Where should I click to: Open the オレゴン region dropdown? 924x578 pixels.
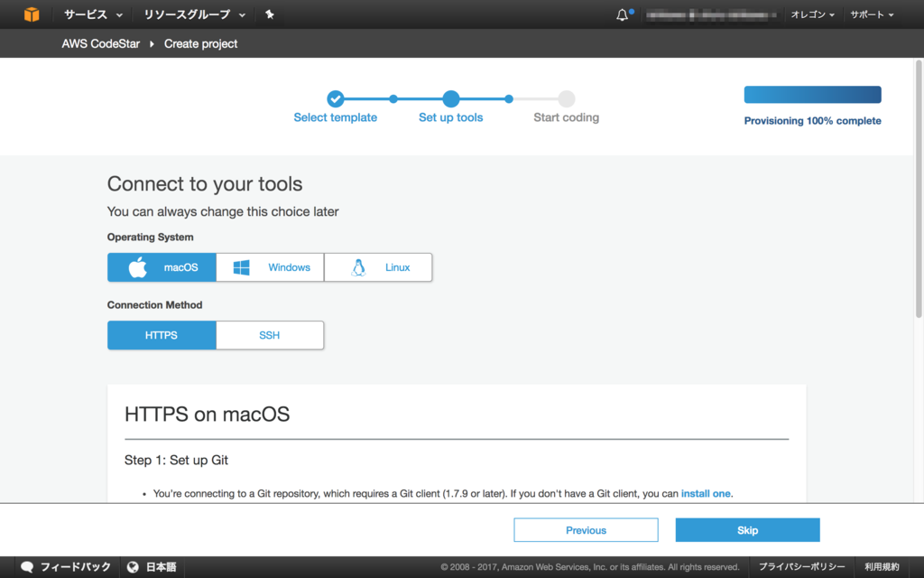(x=813, y=14)
